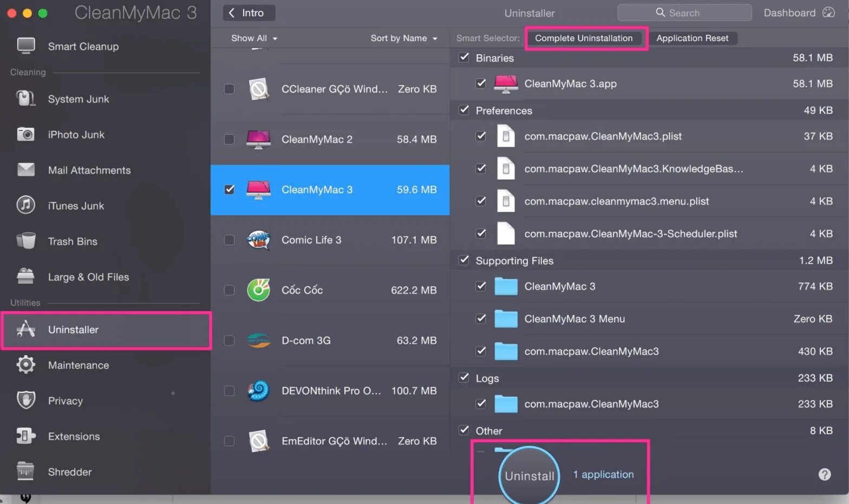The height and width of the screenshot is (504, 849).
Task: Click the Trash Bins bucket icon
Action: (25, 241)
